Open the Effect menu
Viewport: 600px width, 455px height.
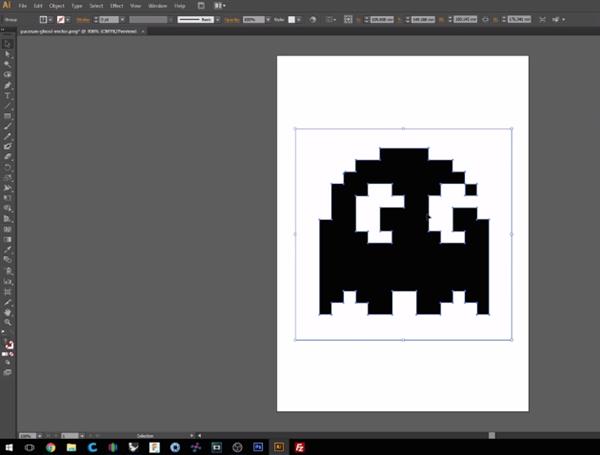click(x=117, y=6)
